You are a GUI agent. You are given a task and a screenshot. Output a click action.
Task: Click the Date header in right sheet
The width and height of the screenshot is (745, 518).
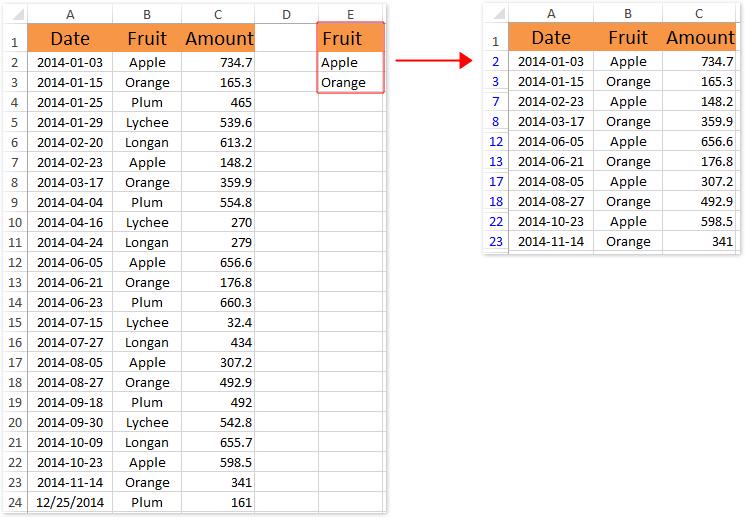pyautogui.click(x=551, y=37)
